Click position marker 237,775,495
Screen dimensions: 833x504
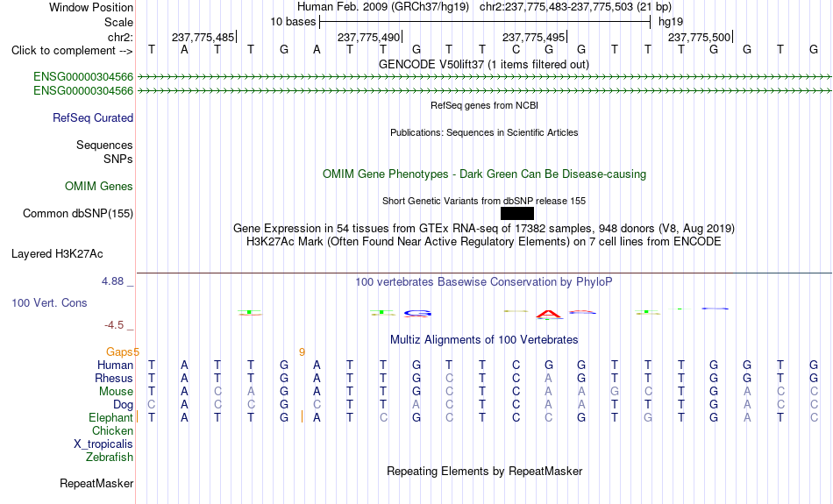pos(534,37)
